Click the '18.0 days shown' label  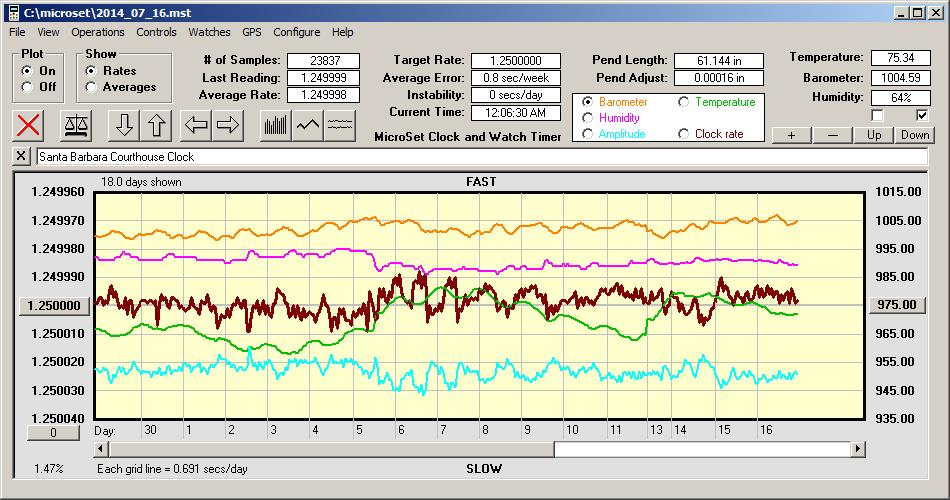tap(141, 182)
